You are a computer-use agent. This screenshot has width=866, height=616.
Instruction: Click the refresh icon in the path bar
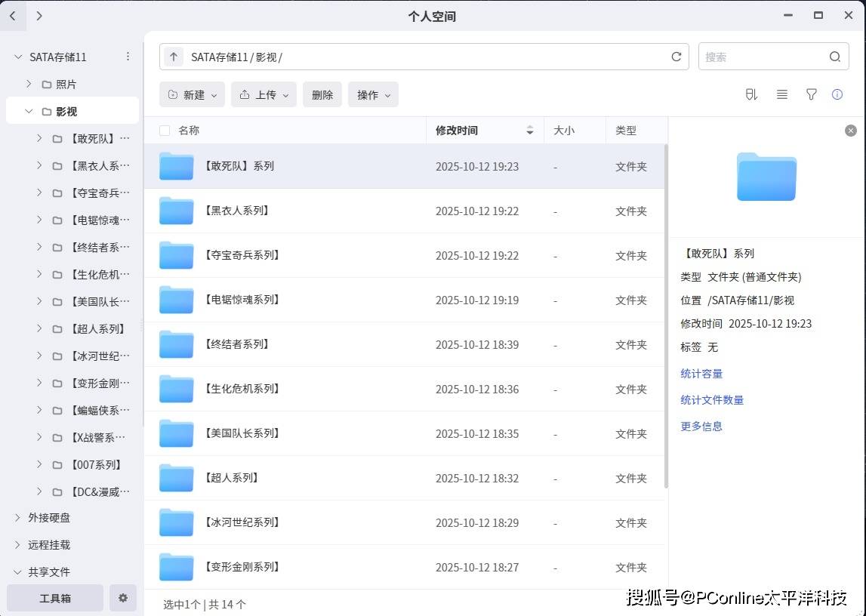coord(676,57)
